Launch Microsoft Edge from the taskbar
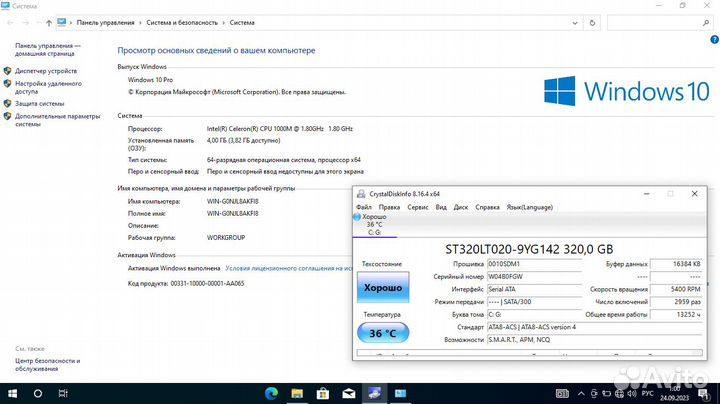 [x=271, y=393]
